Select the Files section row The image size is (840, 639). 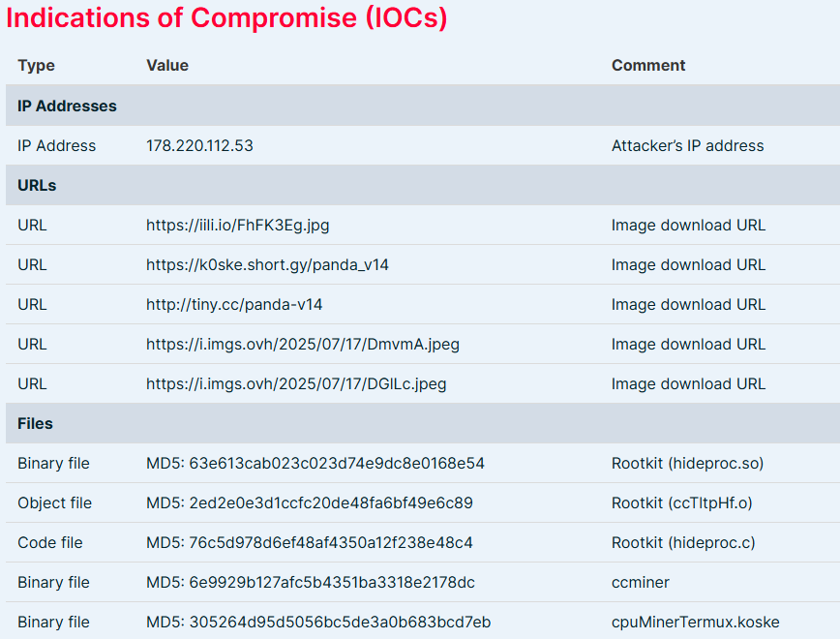coord(35,423)
